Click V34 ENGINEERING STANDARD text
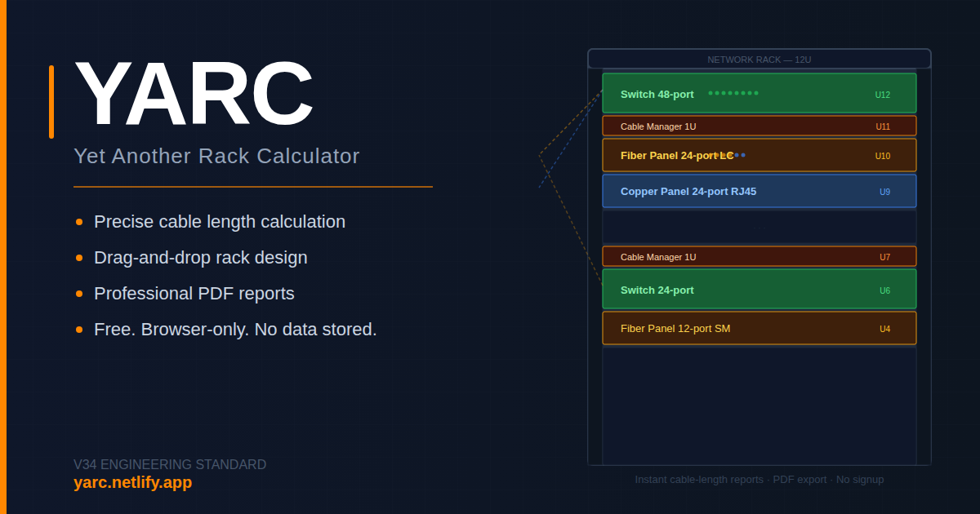 [170, 464]
